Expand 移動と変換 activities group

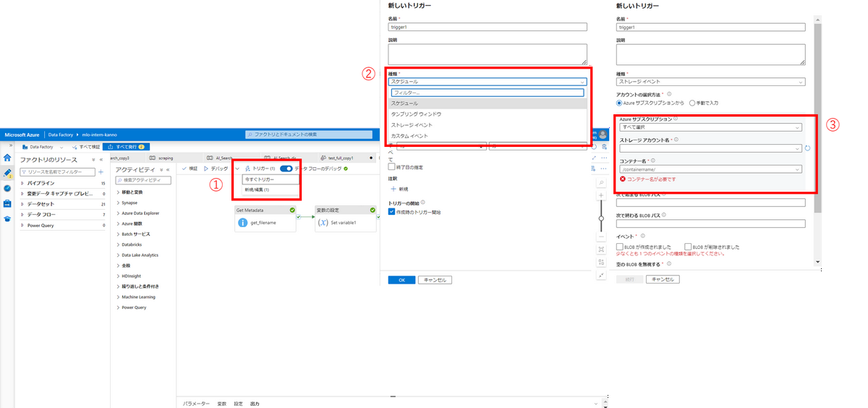pos(119,192)
